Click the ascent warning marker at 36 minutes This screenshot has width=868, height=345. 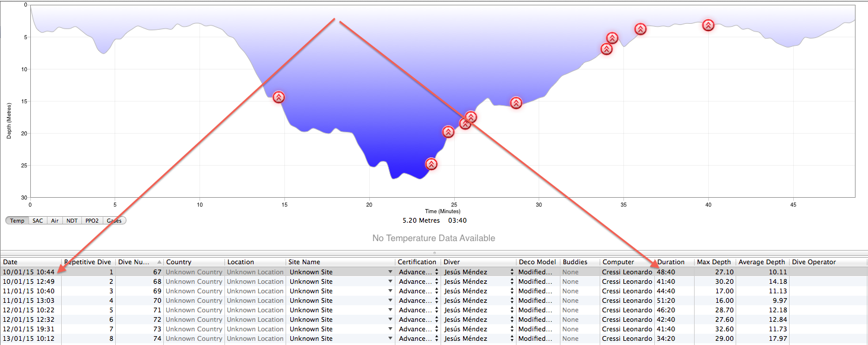point(640,29)
